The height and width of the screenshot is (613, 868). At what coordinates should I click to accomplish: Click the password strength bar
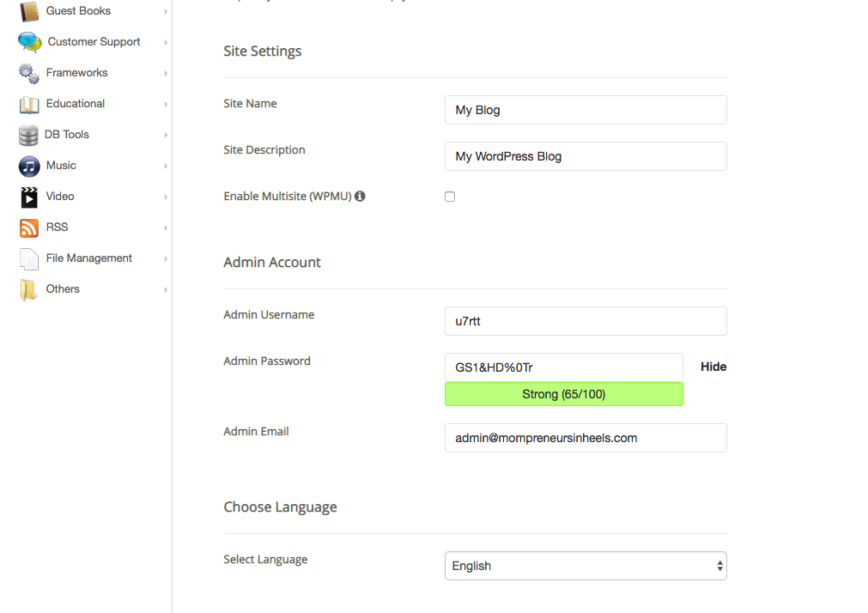click(x=563, y=394)
